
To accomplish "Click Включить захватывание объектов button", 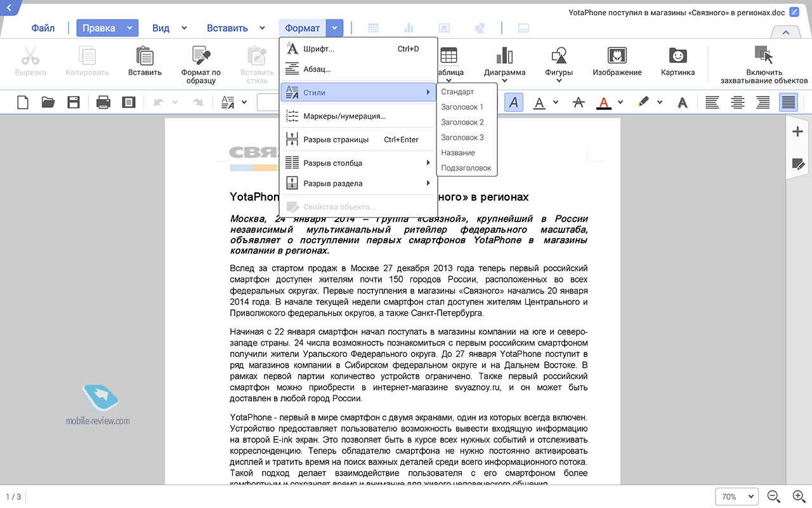I will (x=764, y=63).
